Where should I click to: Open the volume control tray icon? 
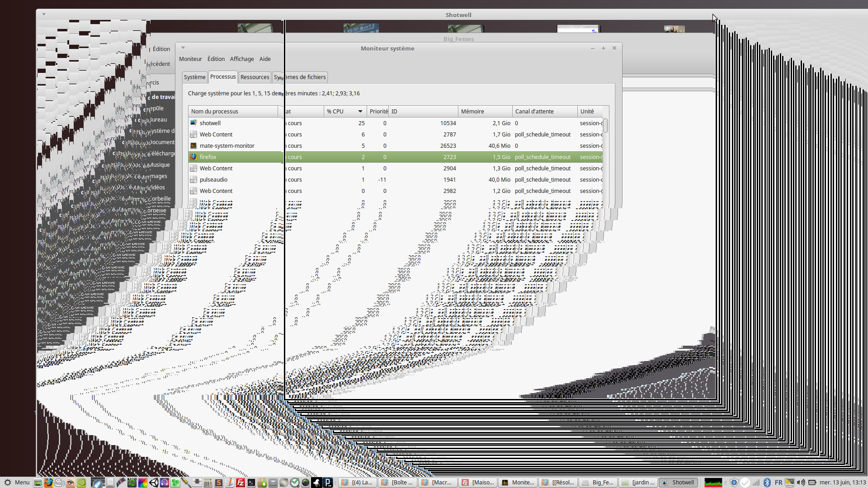pyautogui.click(x=801, y=483)
